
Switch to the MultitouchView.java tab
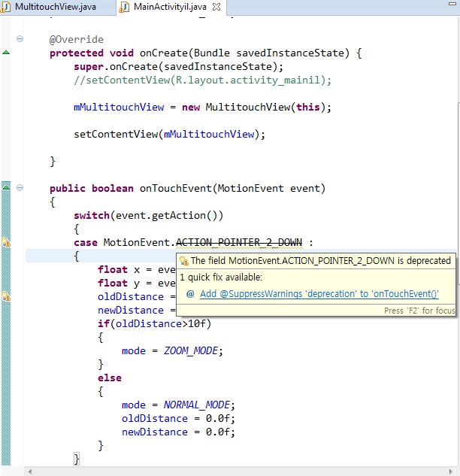click(x=56, y=7)
